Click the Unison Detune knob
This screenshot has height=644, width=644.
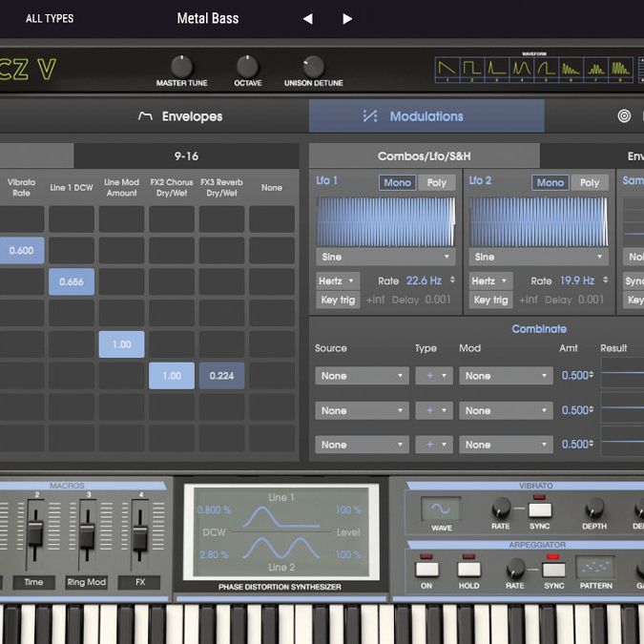tap(313, 66)
